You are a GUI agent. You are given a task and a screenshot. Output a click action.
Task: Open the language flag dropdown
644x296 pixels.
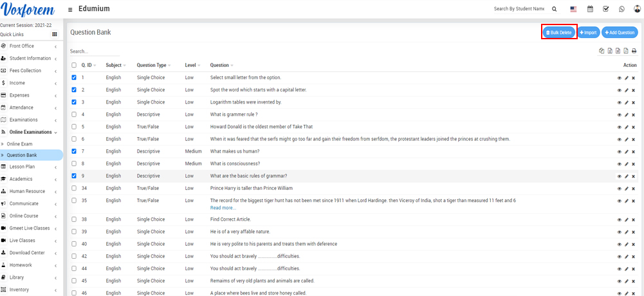tap(573, 9)
